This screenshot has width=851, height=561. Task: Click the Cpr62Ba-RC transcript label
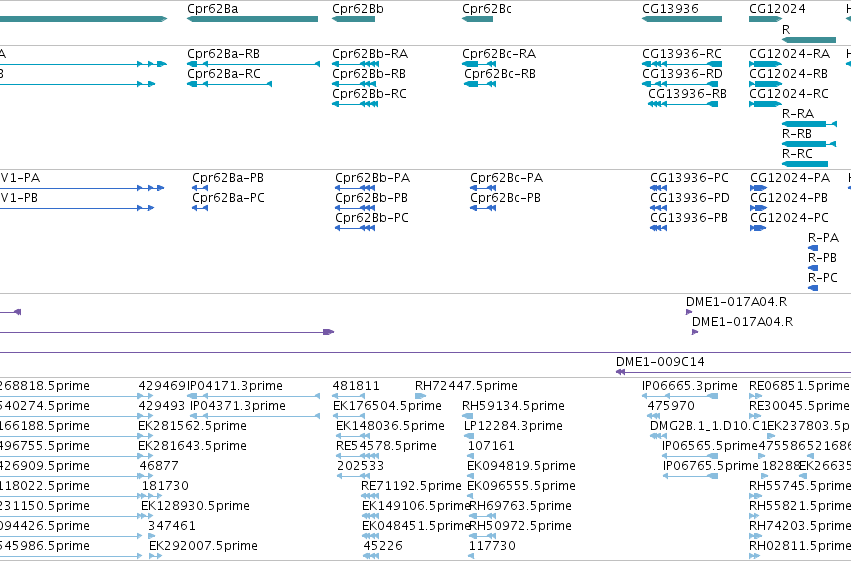point(224,74)
